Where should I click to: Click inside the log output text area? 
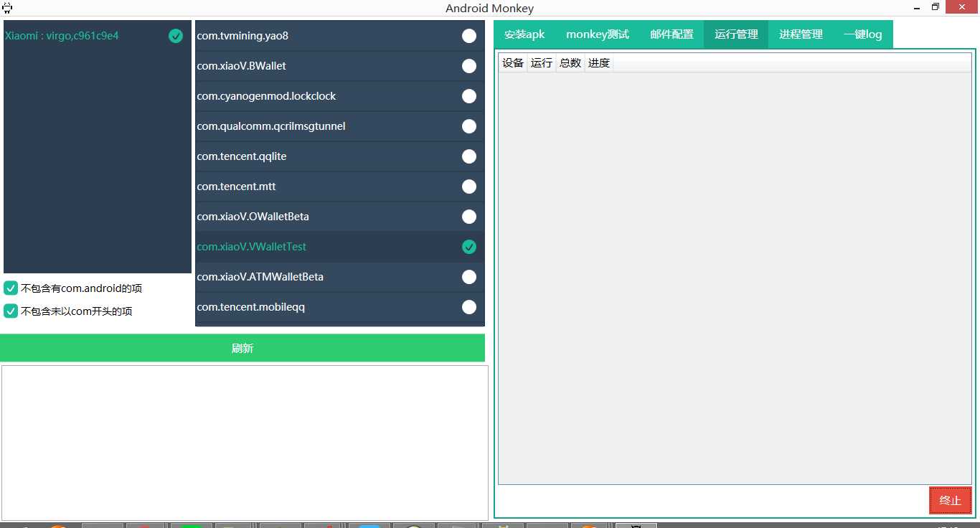click(245, 443)
